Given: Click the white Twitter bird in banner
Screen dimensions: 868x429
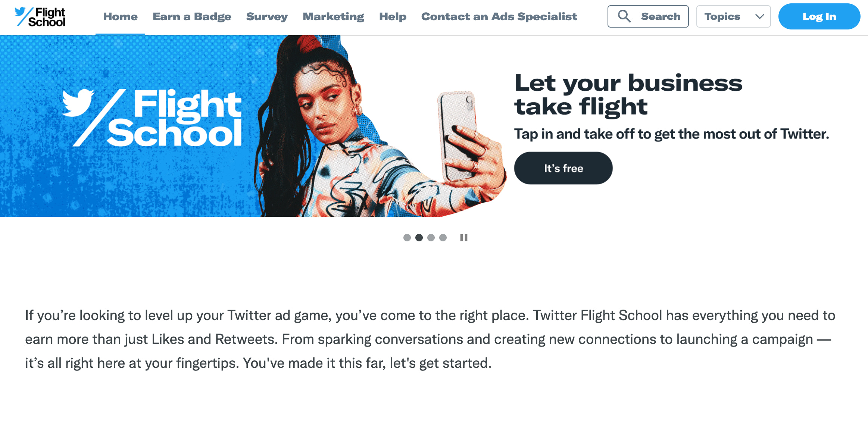Looking at the screenshot, I should pyautogui.click(x=78, y=103).
